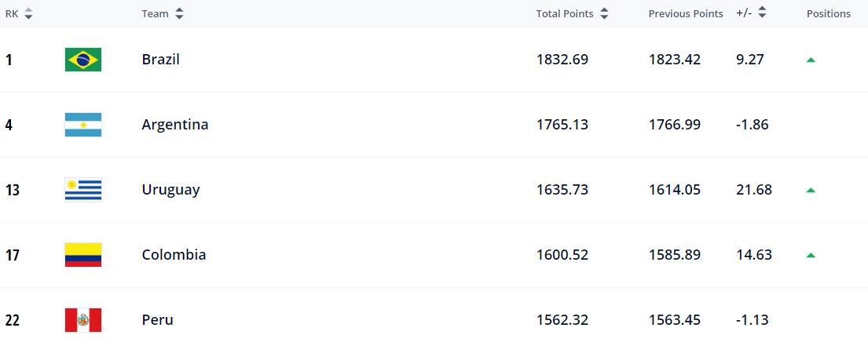This screenshot has width=868, height=346.
Task: Open the Brazil team link
Action: point(160,60)
